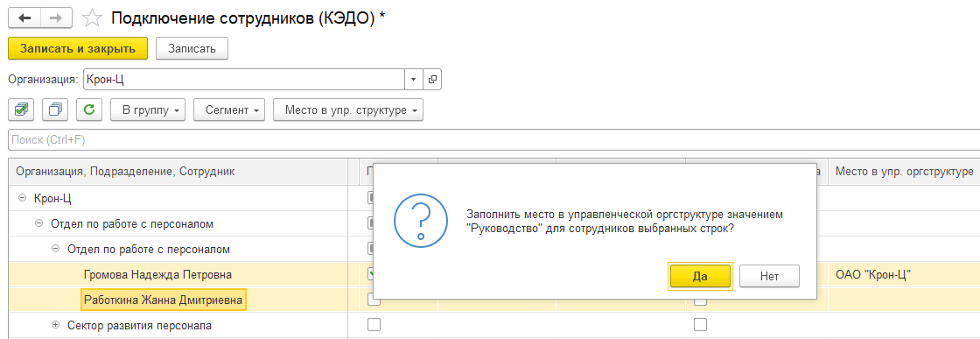
Task: Click the column header Организация, Подразделение, Сотрудник
Action: (178, 172)
